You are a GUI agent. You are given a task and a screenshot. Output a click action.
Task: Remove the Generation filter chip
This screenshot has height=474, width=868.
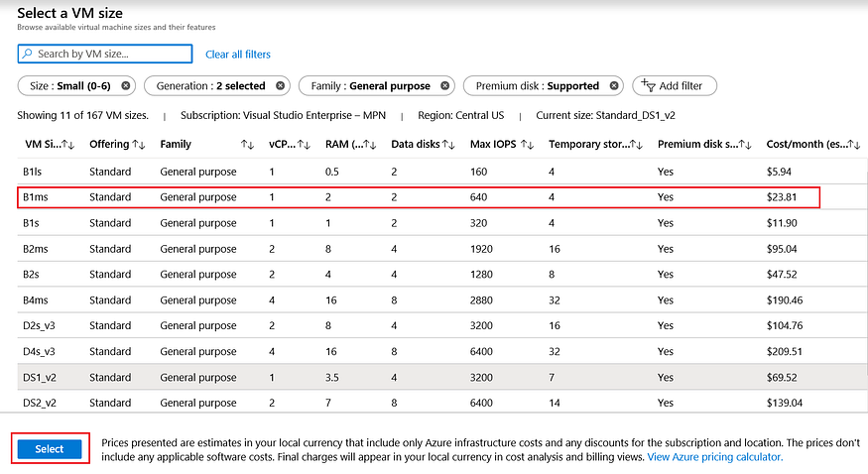click(281, 86)
